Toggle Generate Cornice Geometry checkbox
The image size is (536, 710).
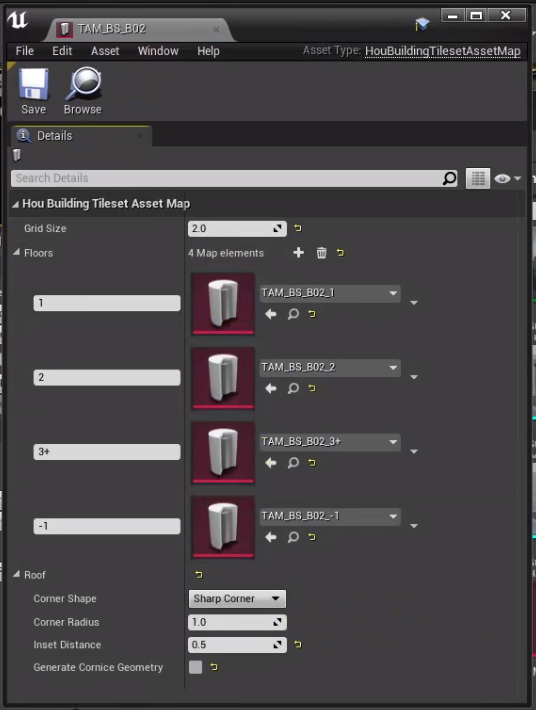click(196, 667)
